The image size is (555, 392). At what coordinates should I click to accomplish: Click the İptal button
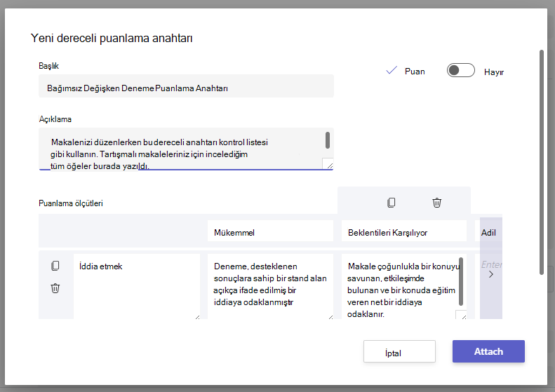pos(399,351)
